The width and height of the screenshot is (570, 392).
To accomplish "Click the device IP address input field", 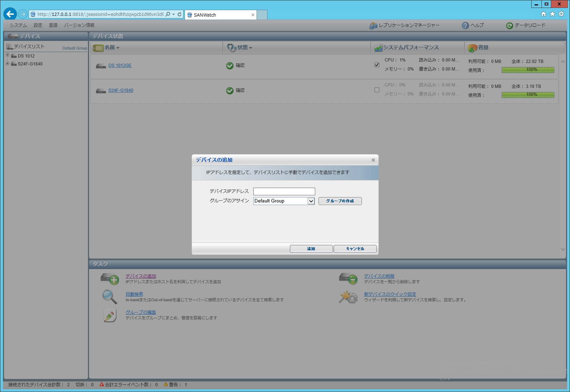I will click(284, 191).
